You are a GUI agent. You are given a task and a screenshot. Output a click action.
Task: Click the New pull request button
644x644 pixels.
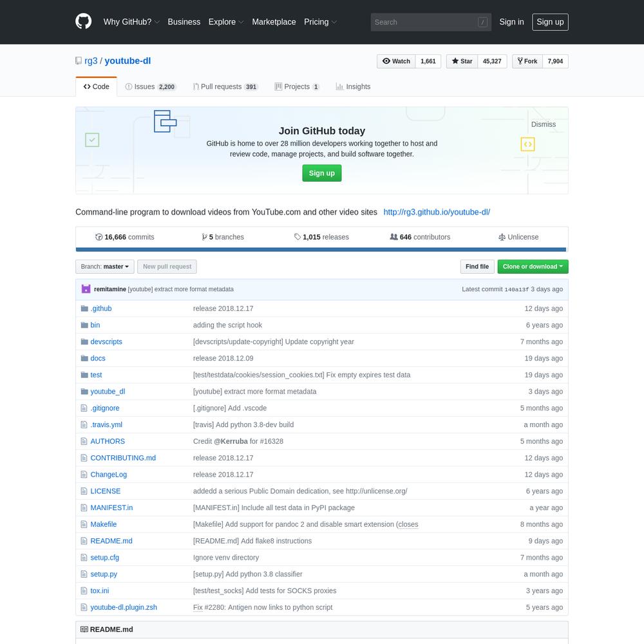(x=167, y=267)
